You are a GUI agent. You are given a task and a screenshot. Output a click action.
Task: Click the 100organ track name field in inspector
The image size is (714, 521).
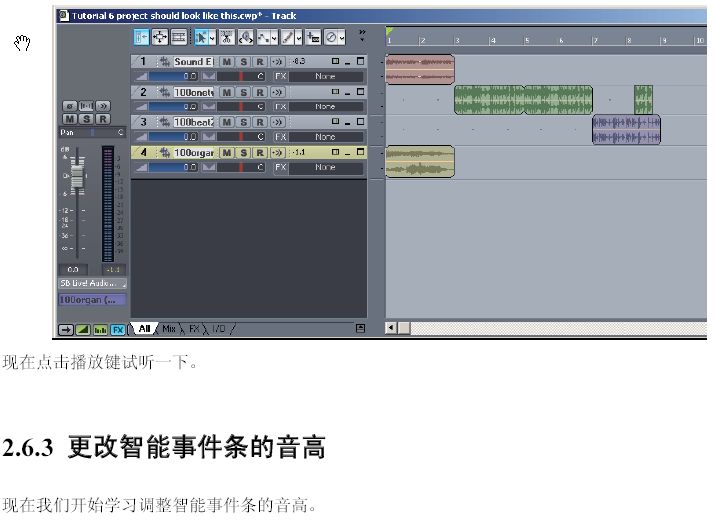tap(92, 300)
